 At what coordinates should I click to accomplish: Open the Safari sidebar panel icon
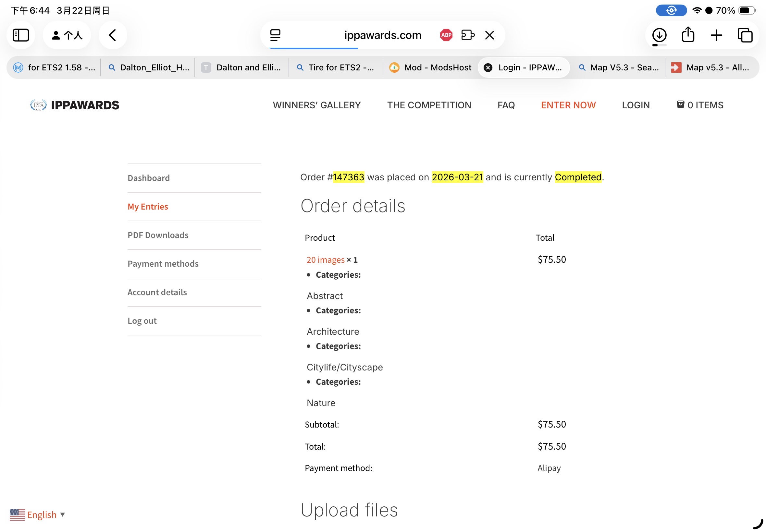21,35
